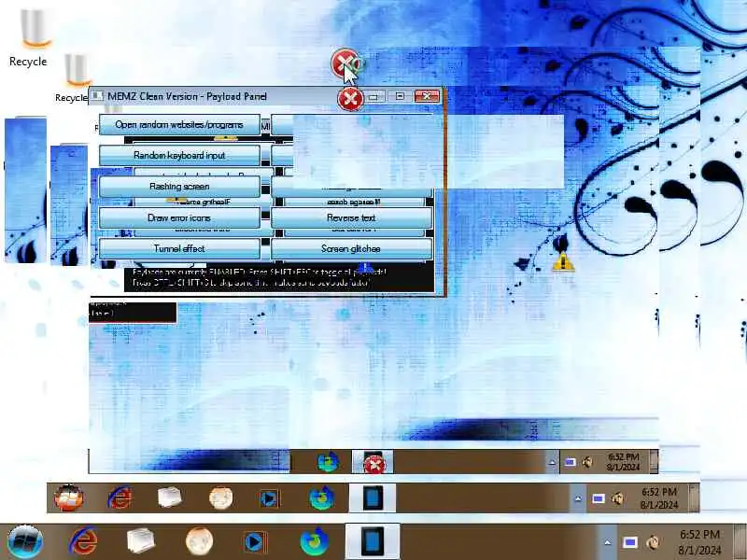The image size is (747, 560).
Task: Click the 6:52 PM clock in bottom taskbar
Action: (x=699, y=542)
